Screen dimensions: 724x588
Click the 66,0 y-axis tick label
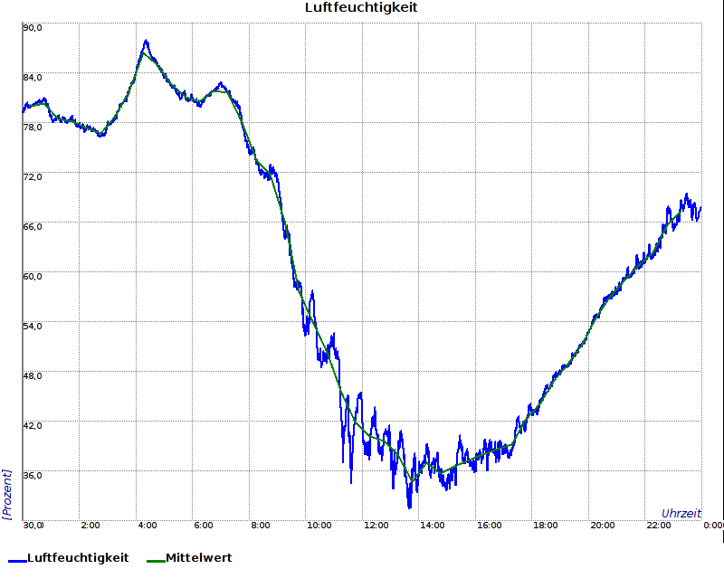(33, 227)
